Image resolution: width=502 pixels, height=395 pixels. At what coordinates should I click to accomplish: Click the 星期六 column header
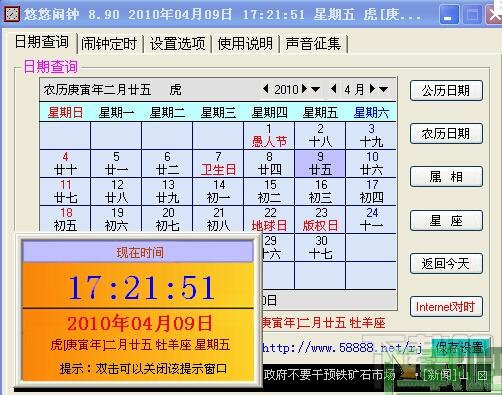[x=371, y=113]
